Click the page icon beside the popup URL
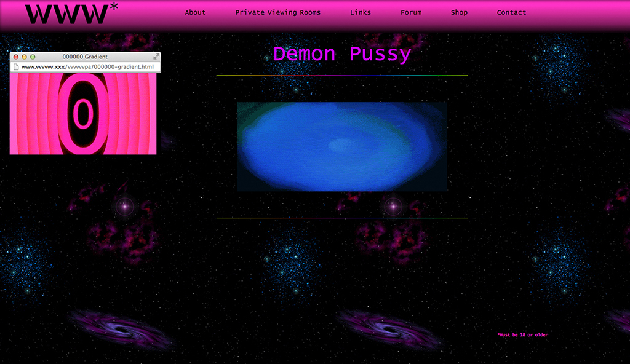Screen dimensions: 630x364 click(x=16, y=66)
